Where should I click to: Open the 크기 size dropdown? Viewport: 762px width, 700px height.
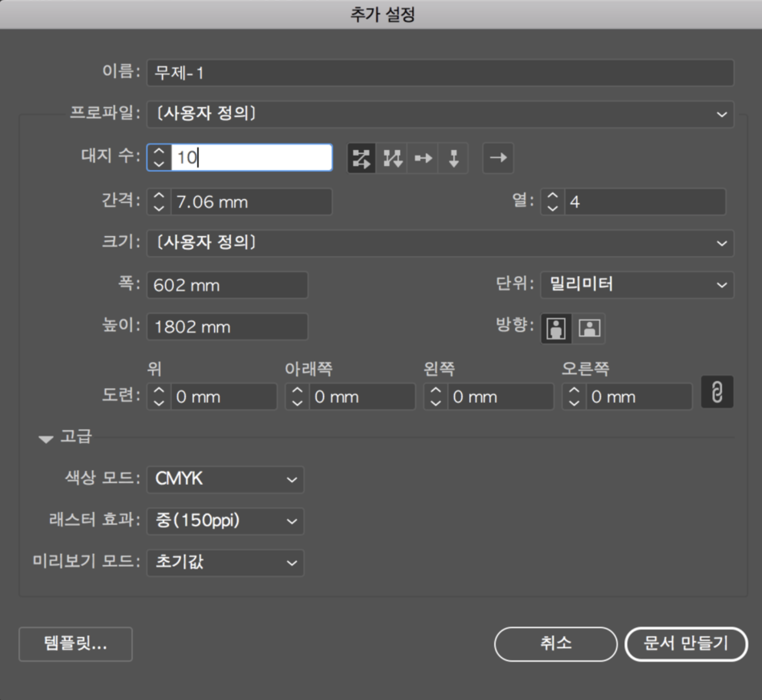[440, 243]
